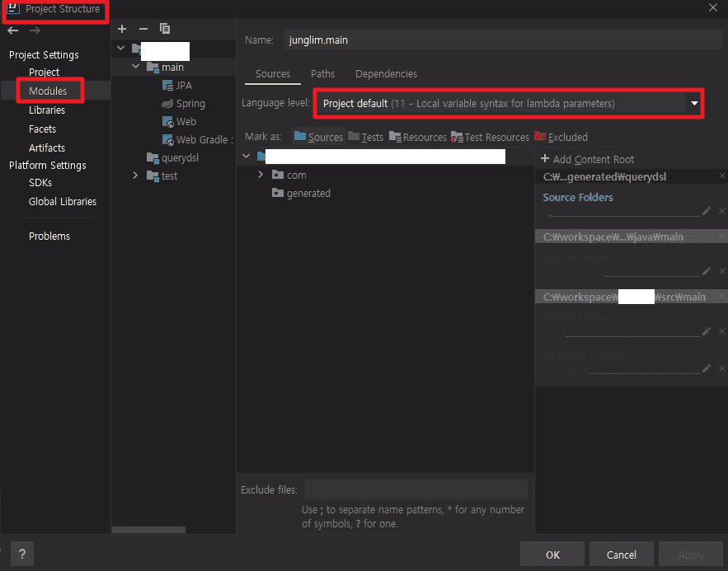Mark folder as Resources
The image size is (728, 571).
418,137
